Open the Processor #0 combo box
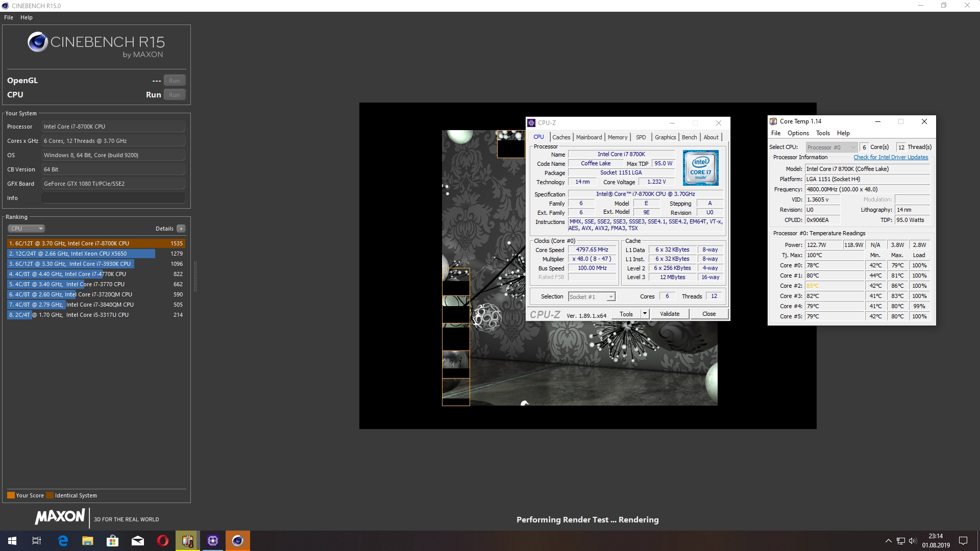The height and width of the screenshot is (551, 980). [831, 147]
